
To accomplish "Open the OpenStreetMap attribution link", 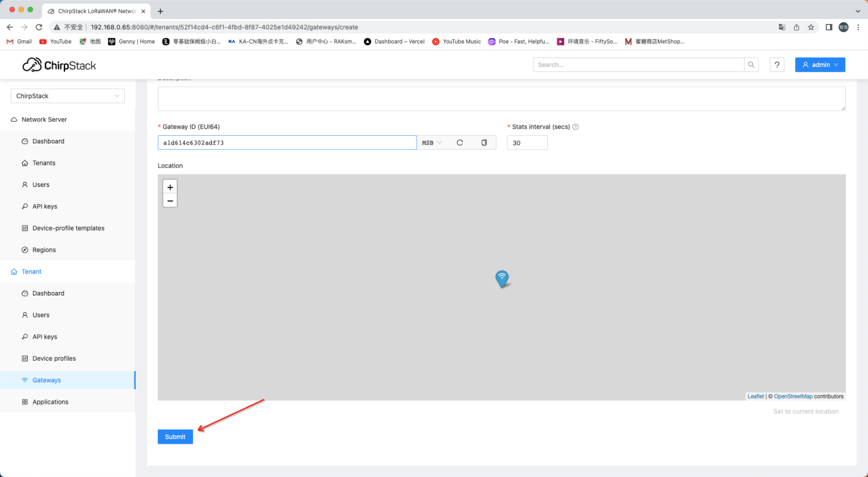I will pos(793,396).
